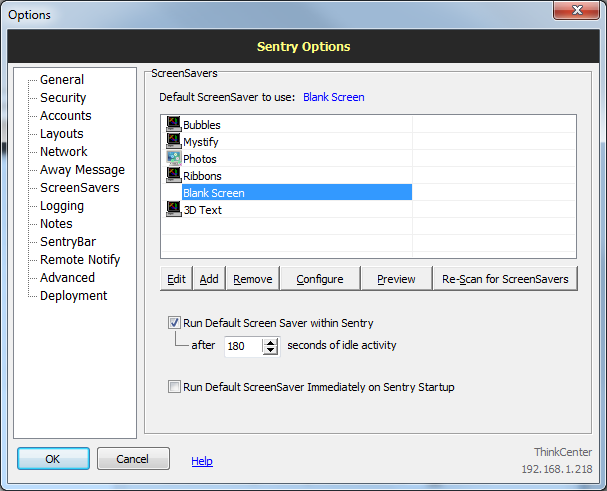The width and height of the screenshot is (607, 491).
Task: Enable Run Default ScreenSaver Immediately on Startup
Action: (174, 386)
